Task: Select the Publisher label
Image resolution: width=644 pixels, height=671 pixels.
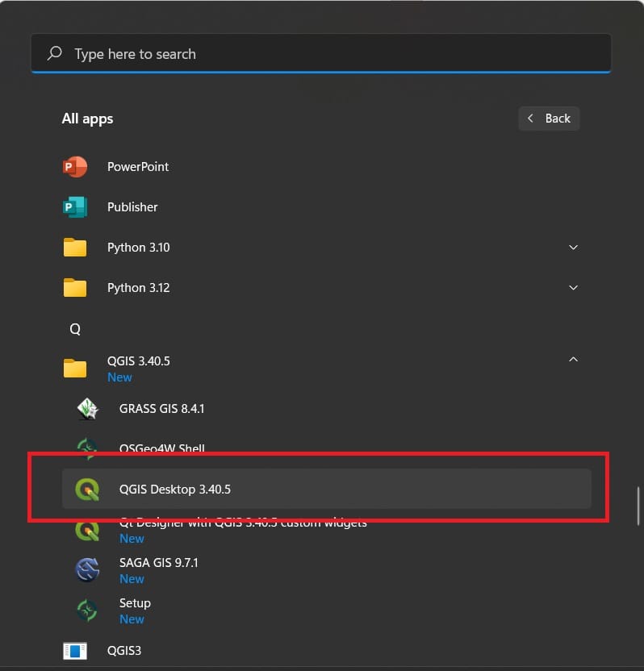Action: tap(132, 207)
